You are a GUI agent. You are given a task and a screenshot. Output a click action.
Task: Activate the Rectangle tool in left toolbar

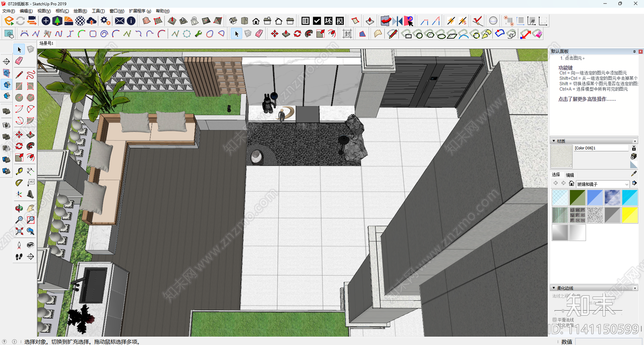[19, 86]
